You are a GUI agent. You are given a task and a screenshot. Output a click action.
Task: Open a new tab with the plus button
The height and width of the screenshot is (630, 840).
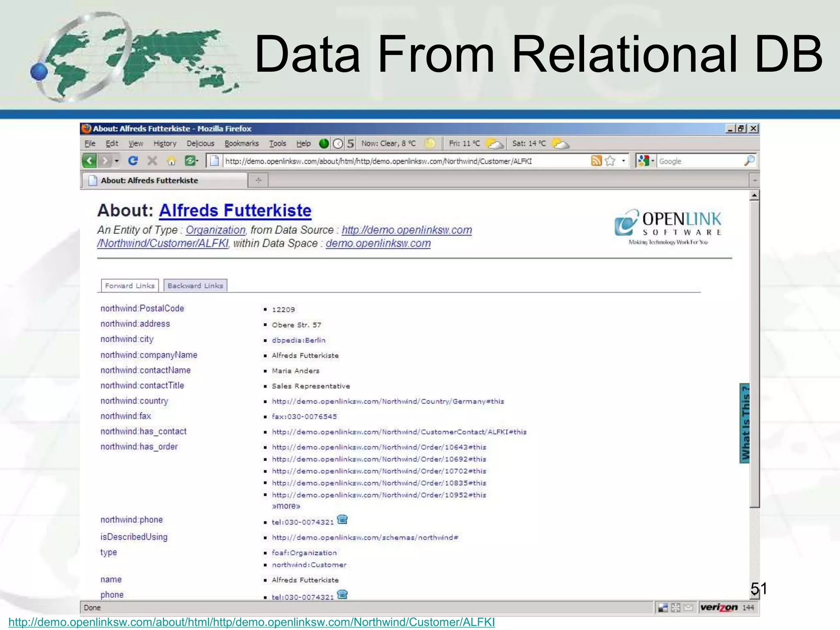point(258,180)
